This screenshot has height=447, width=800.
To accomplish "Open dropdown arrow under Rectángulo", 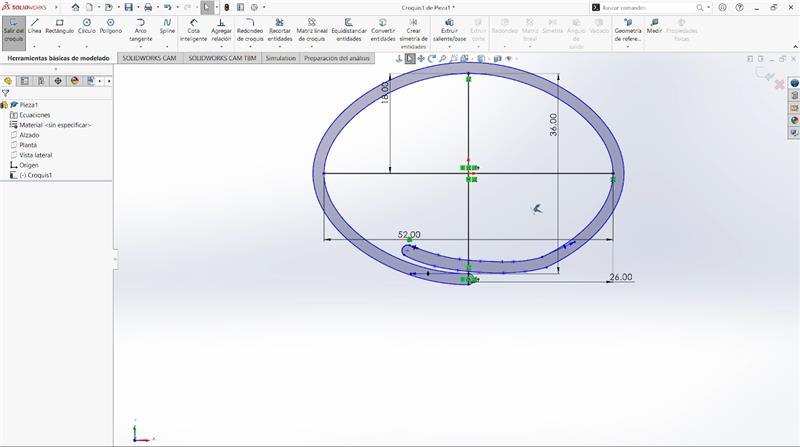I will [x=59, y=46].
